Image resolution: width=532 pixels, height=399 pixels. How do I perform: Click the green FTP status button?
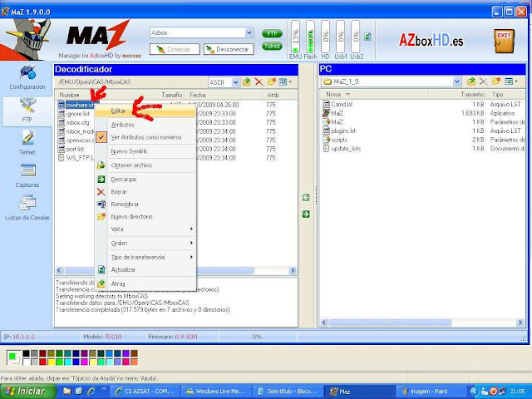point(272,33)
